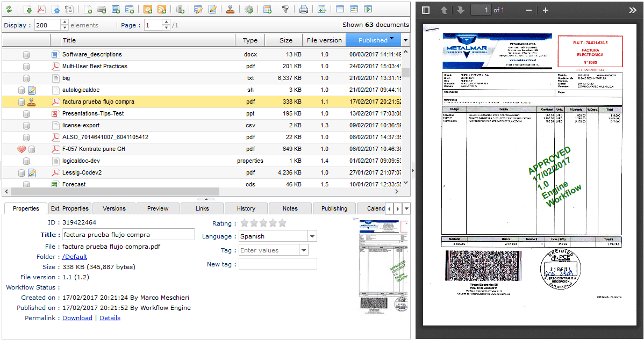Click the Details permalink
644x340 pixels.
click(110, 319)
